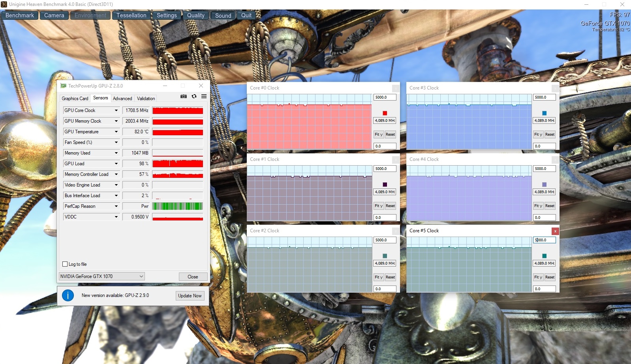Click Update Now for GPU-Z 2.9.0
This screenshot has height=364, width=631.
(x=190, y=296)
